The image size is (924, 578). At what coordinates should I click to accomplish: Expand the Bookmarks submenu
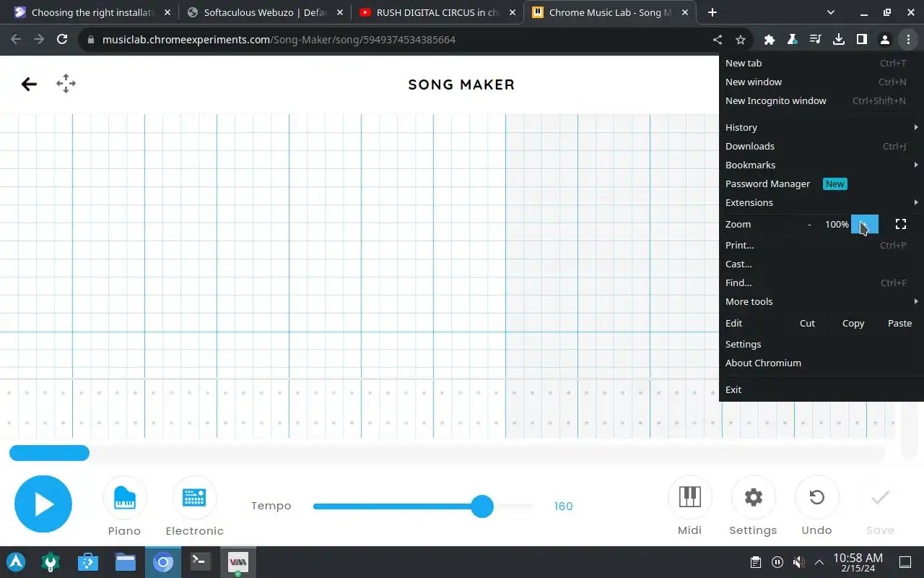pos(821,165)
